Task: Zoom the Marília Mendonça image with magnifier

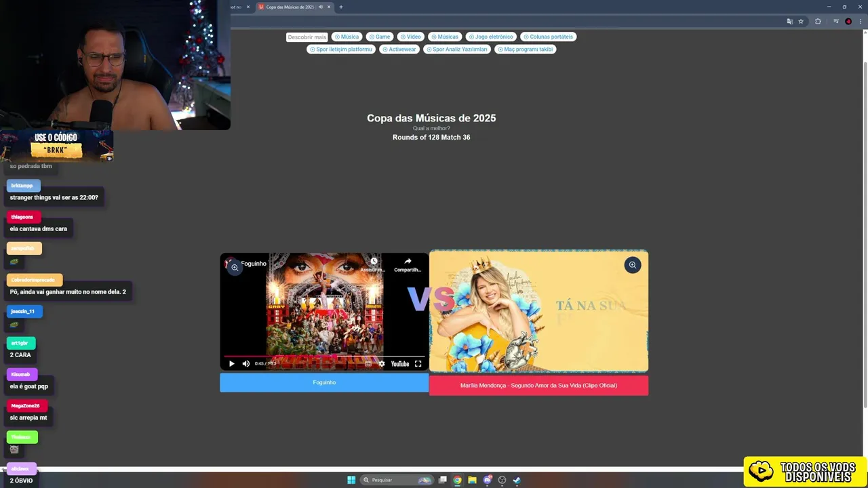Action: 632,265
